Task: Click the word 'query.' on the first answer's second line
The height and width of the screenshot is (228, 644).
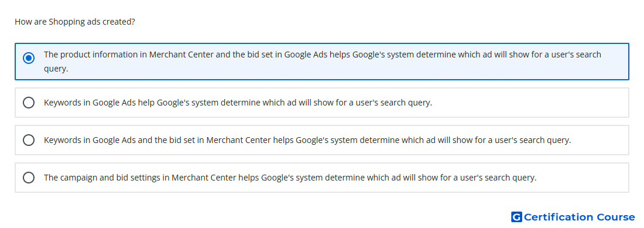Action: tap(56, 69)
